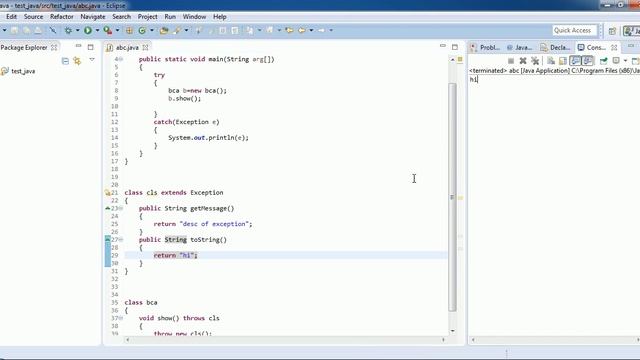Click Collapse All in Package Explorer

65,61
